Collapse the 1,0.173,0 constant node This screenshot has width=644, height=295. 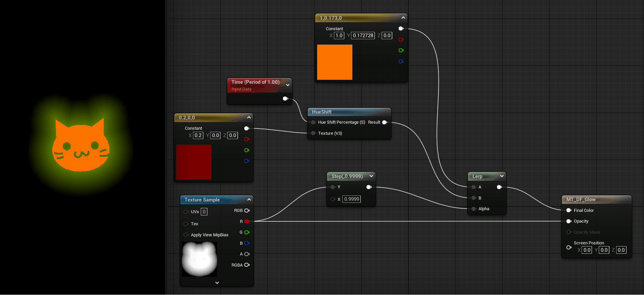[x=403, y=18]
